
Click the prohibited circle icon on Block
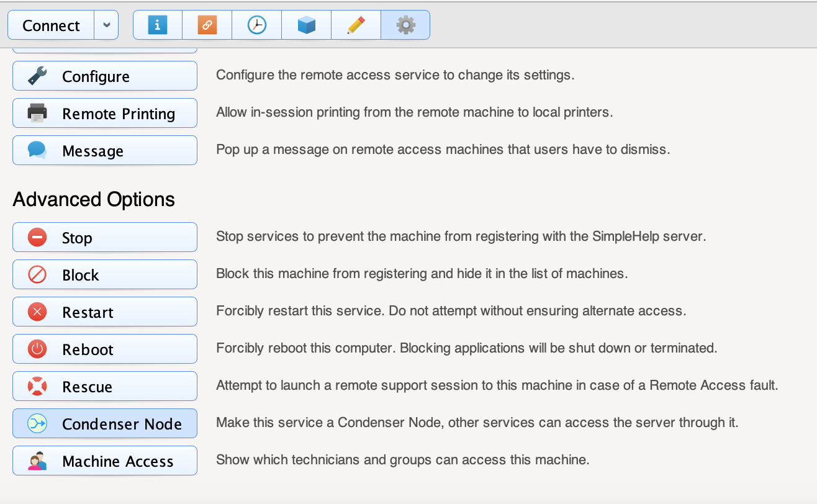(x=37, y=274)
